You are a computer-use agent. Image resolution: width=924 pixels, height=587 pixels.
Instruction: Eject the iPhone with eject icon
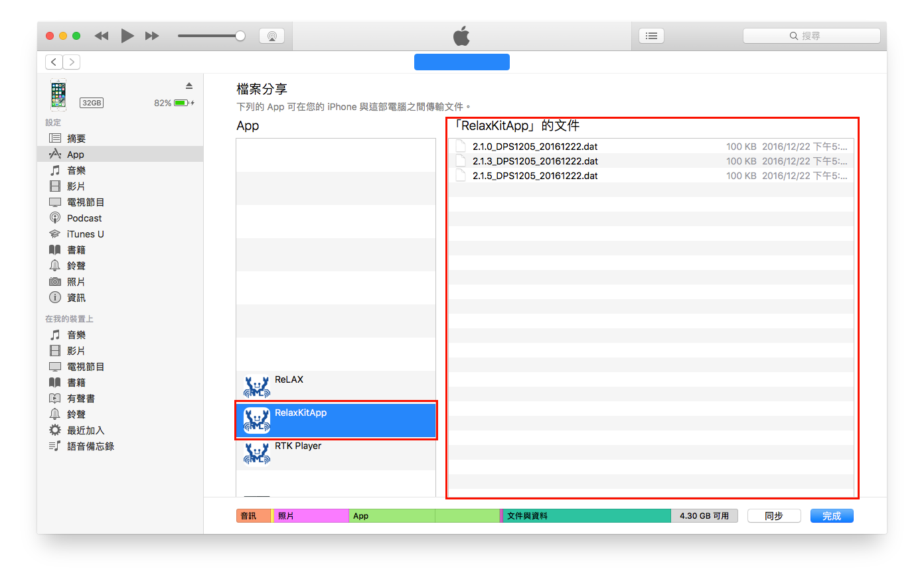(x=189, y=86)
